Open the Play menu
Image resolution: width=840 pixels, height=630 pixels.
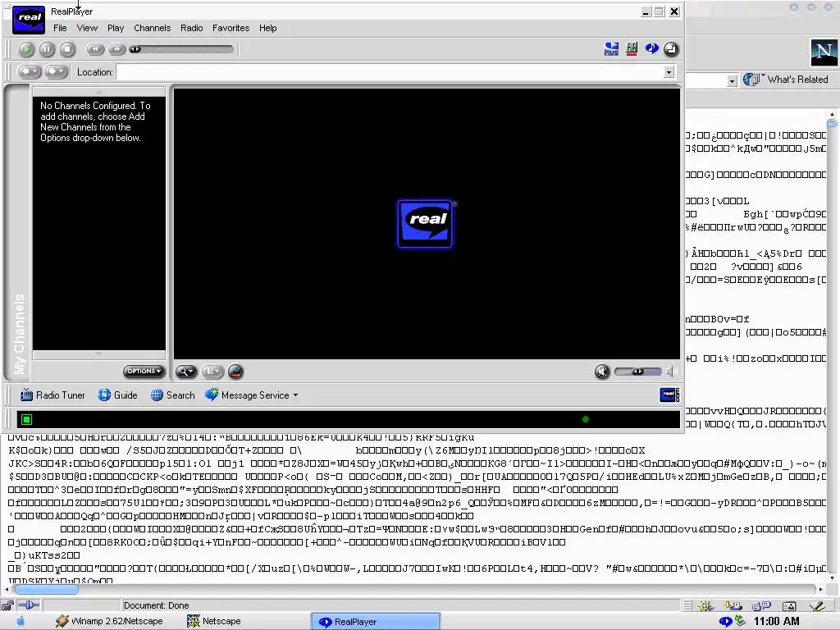(115, 28)
